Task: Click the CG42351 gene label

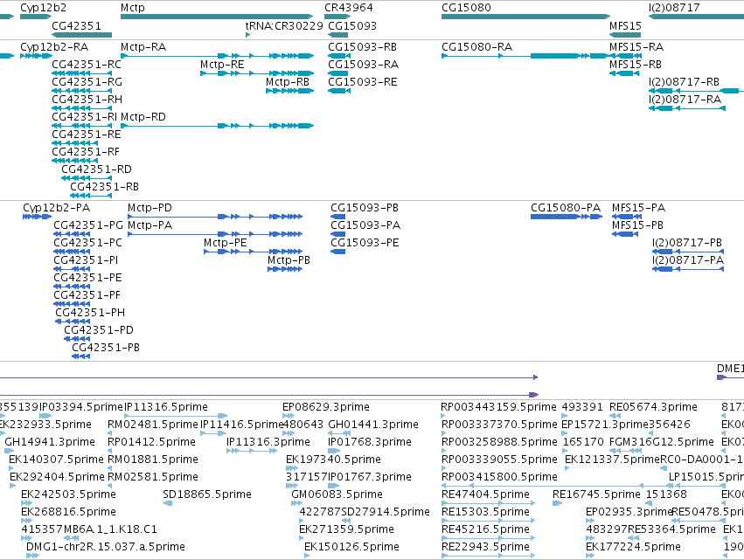Action: [76, 25]
